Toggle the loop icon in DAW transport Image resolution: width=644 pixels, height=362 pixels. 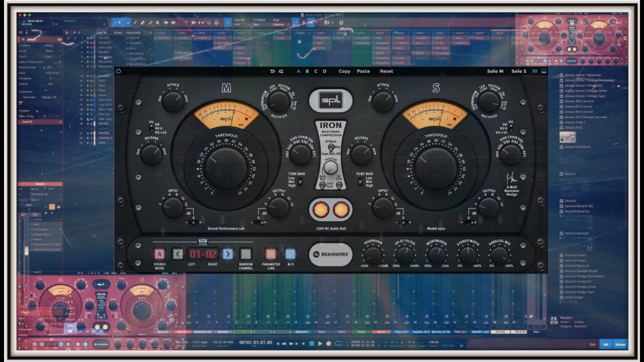(339, 343)
